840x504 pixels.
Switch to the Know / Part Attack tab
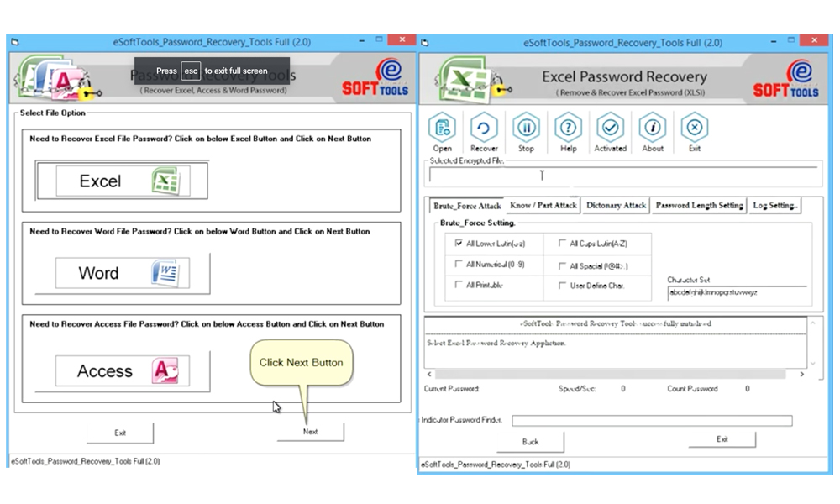click(x=543, y=205)
